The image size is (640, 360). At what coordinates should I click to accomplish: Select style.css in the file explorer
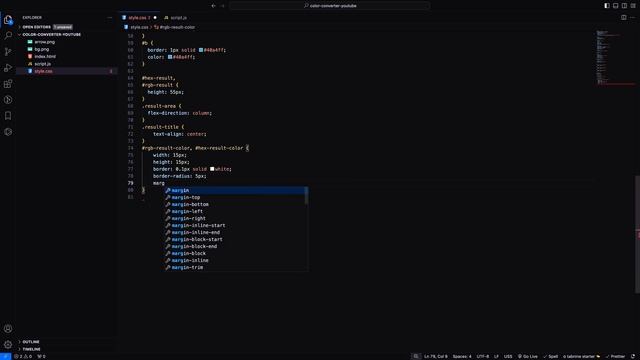coord(66,71)
